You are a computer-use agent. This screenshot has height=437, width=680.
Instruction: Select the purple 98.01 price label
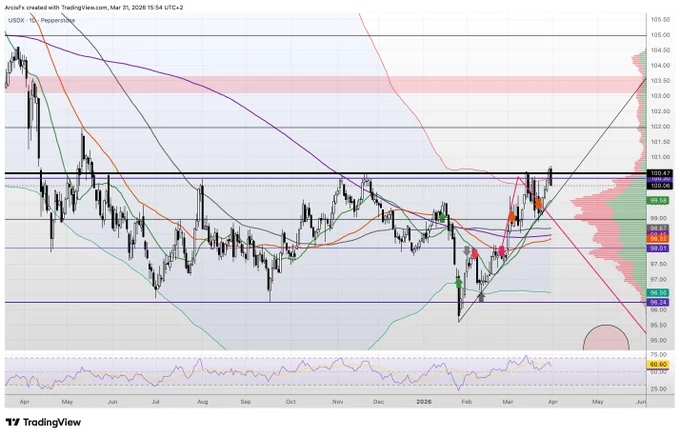659,248
